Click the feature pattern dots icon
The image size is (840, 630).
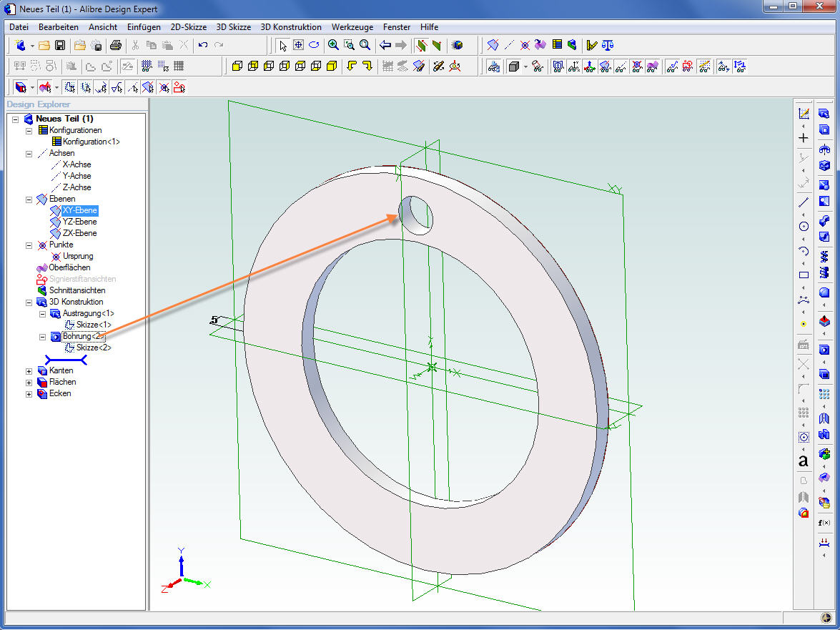pos(824,395)
